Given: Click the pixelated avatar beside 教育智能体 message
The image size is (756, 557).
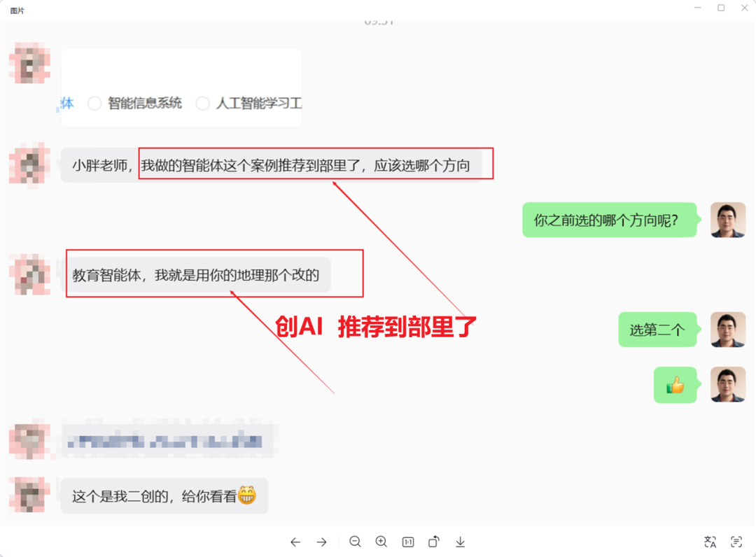Looking at the screenshot, I should coord(30,274).
